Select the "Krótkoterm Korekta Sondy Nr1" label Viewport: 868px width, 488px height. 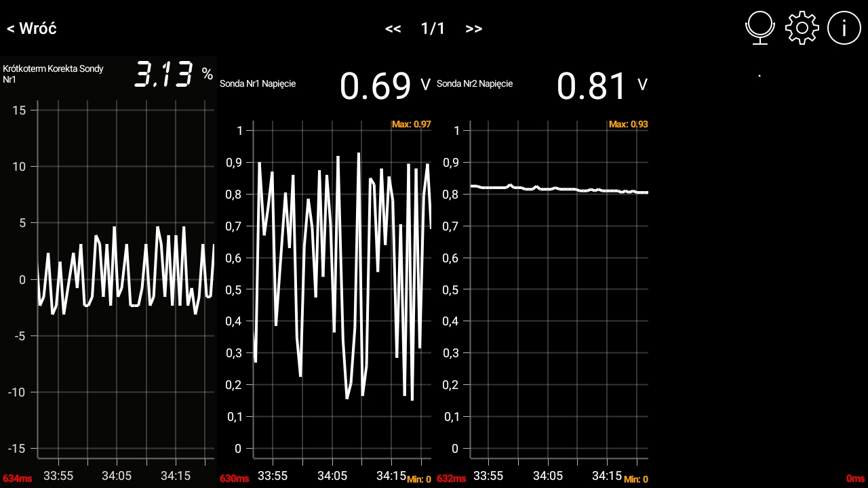(x=53, y=74)
